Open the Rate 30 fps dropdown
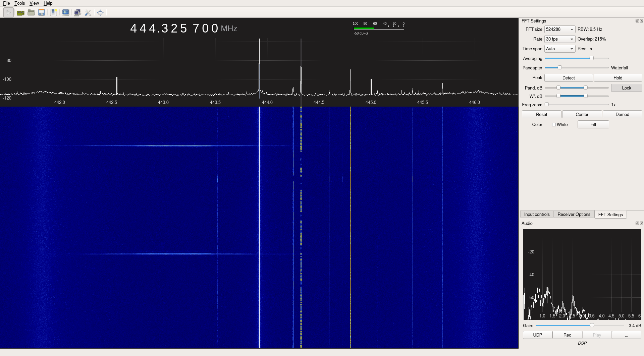The image size is (644, 356). [560, 39]
